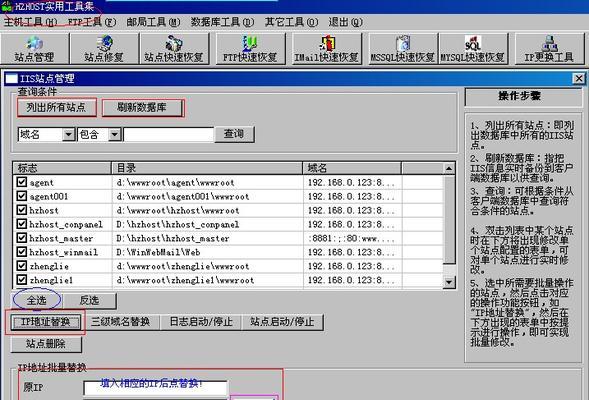Open the 数据库工具 menu
The image size is (589, 400).
(x=222, y=22)
